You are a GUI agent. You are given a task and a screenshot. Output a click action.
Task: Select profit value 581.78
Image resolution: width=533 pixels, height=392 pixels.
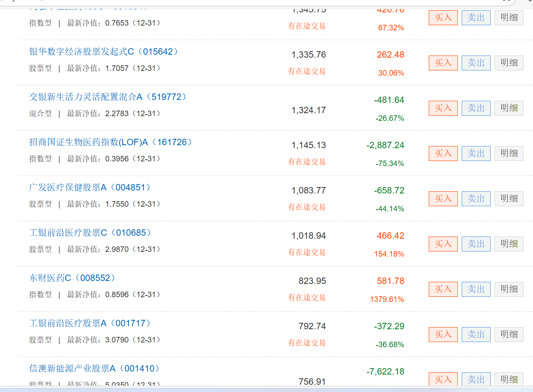pyautogui.click(x=390, y=281)
